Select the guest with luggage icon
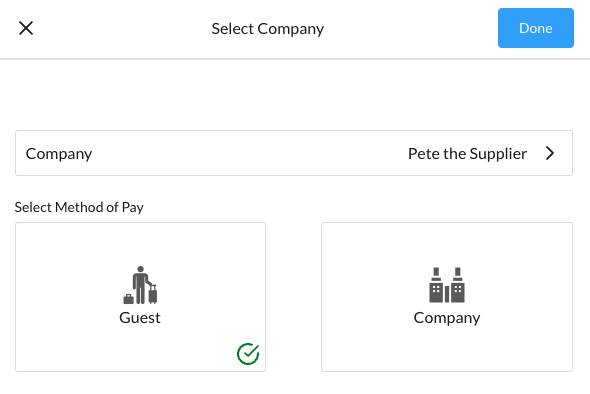The image size is (590, 394). coord(140,285)
